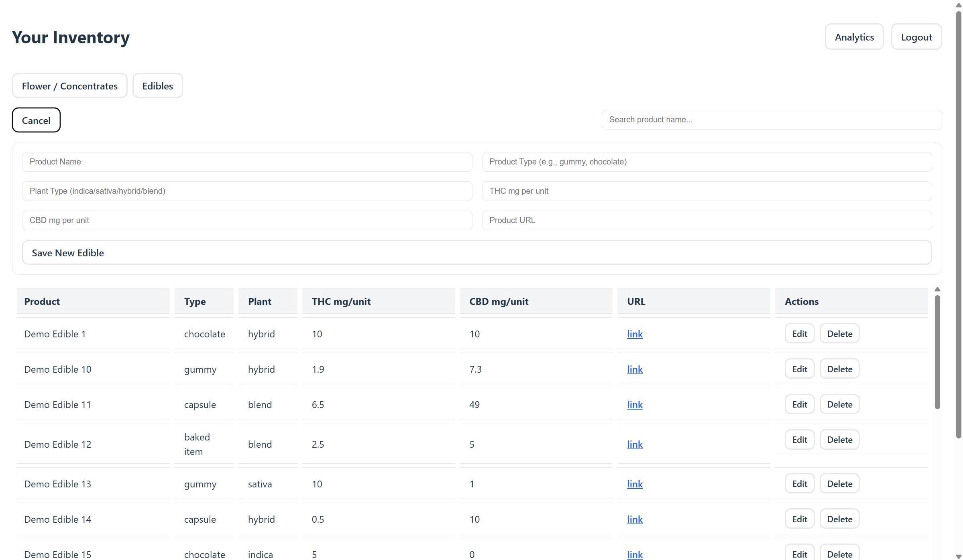This screenshot has height=560, width=963.
Task: Cancel the new edible form
Action: tap(36, 120)
